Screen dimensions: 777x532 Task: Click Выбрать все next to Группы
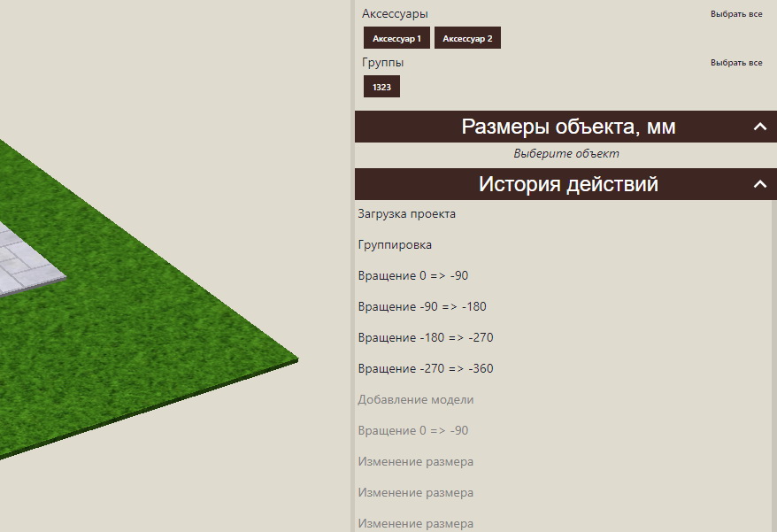pyautogui.click(x=736, y=63)
